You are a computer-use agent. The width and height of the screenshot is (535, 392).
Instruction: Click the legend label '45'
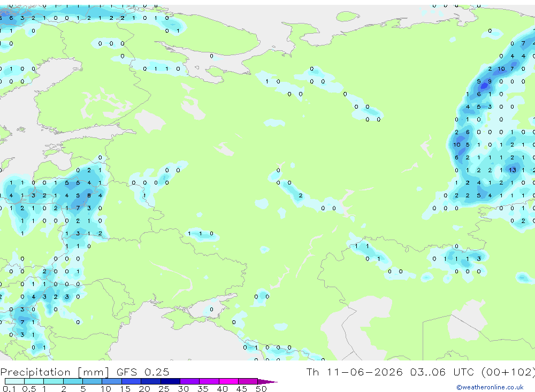[242, 389]
